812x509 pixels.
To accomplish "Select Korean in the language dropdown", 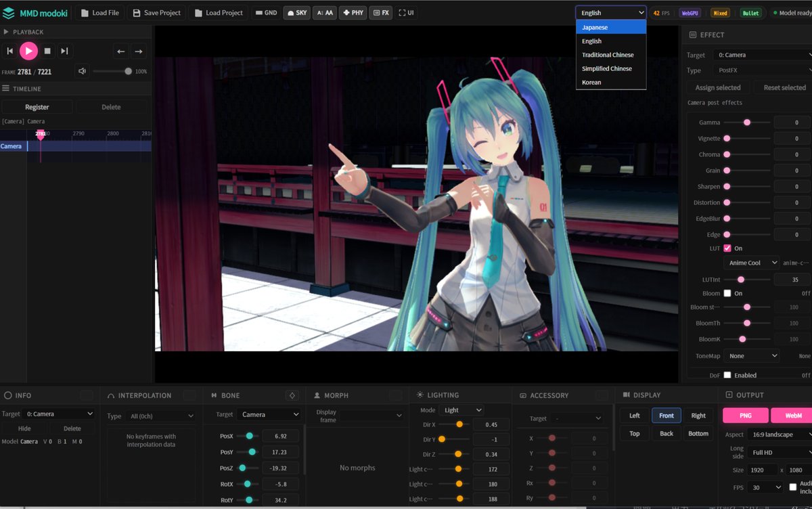I will tap(611, 82).
